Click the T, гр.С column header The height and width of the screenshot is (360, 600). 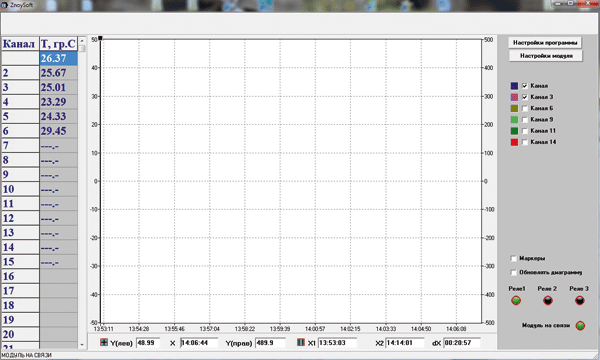[59, 44]
